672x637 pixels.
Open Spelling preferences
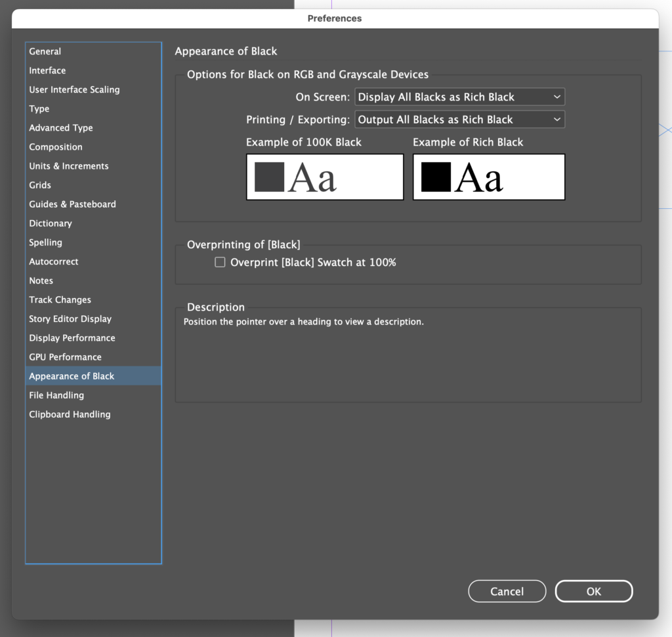coord(45,242)
